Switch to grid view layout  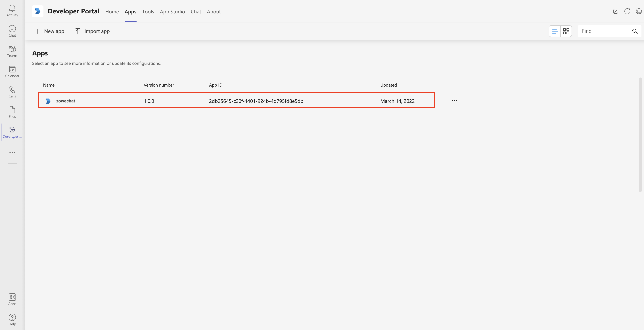coord(566,31)
